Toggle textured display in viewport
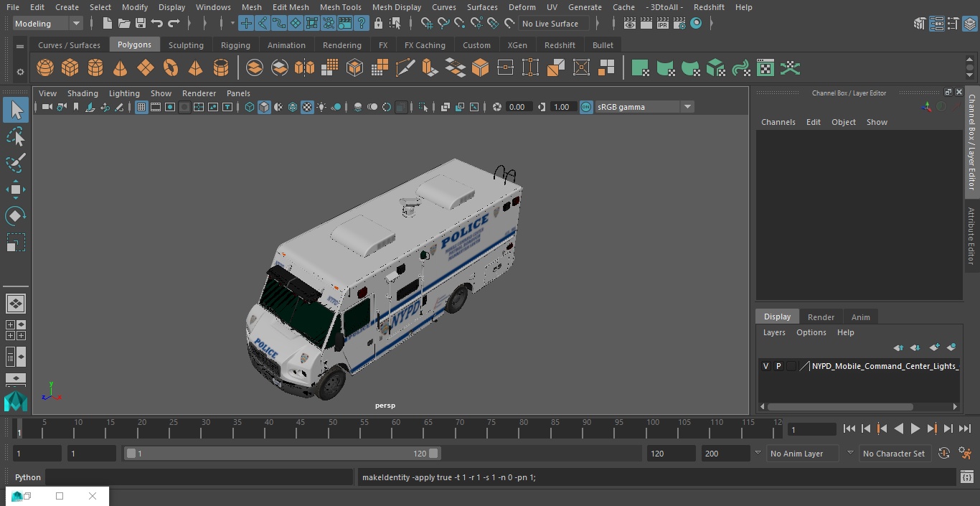The height and width of the screenshot is (506, 980). pos(307,107)
